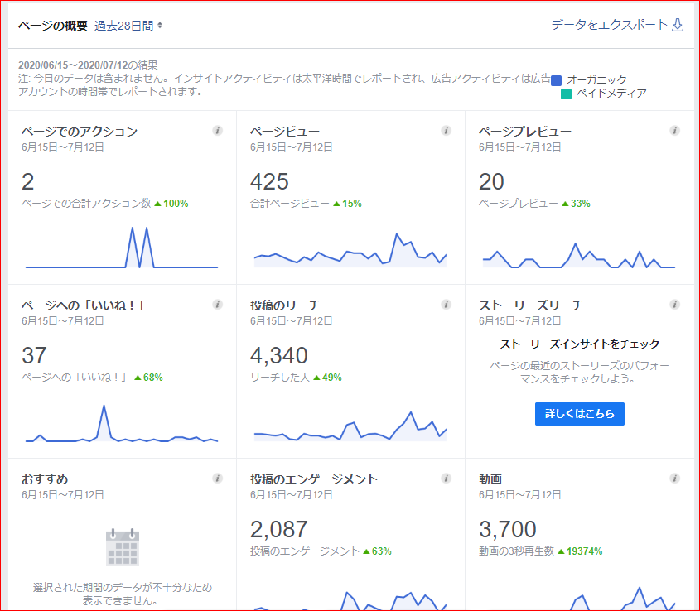Image resolution: width=700 pixels, height=611 pixels.
Task: Click the calendar icon in おすすめ card
Action: (x=123, y=547)
